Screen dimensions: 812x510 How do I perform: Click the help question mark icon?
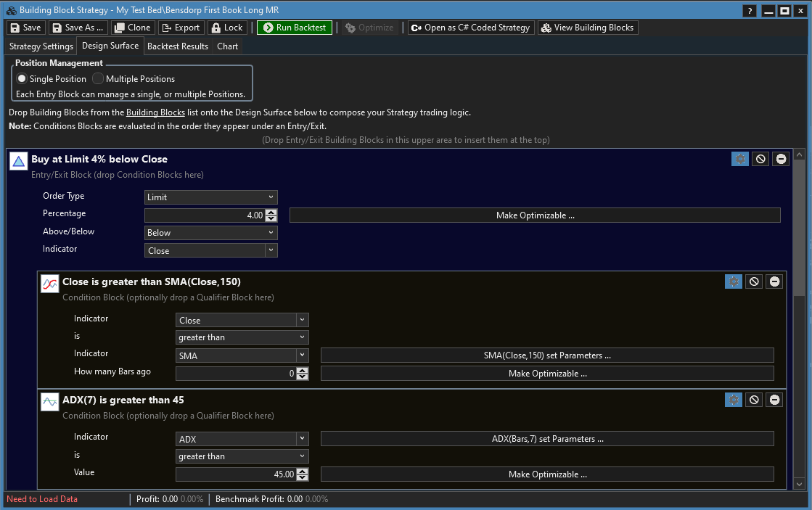tap(750, 11)
